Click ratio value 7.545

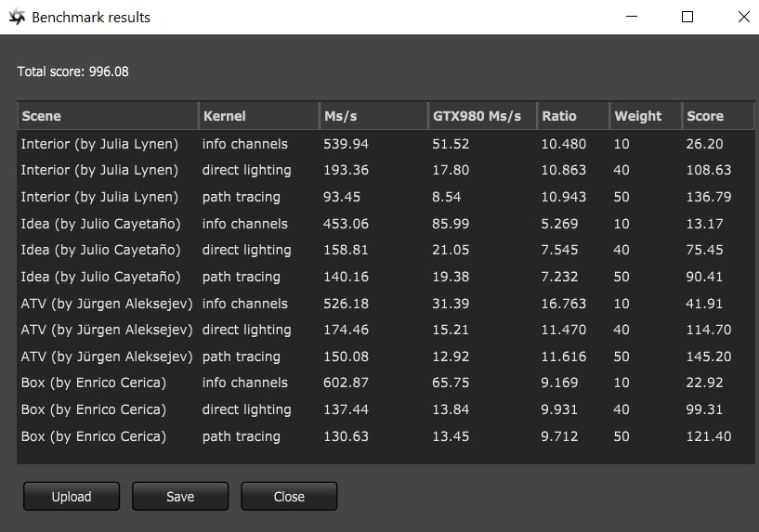coord(559,250)
